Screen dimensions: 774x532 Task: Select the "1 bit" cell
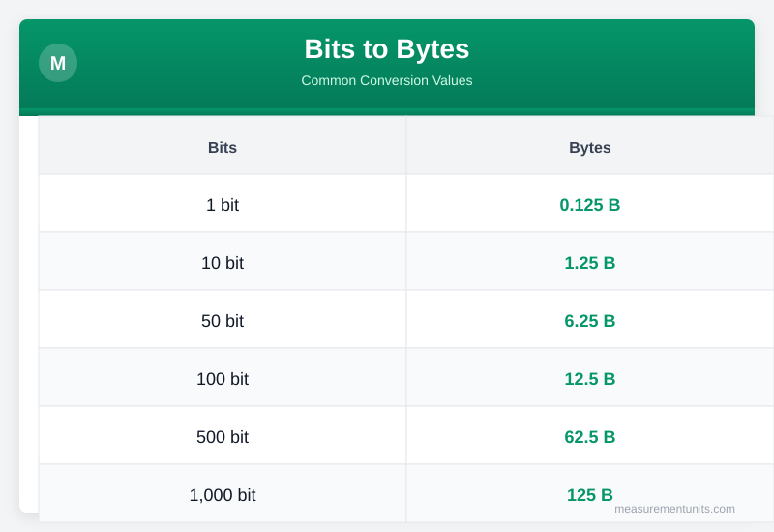point(223,205)
